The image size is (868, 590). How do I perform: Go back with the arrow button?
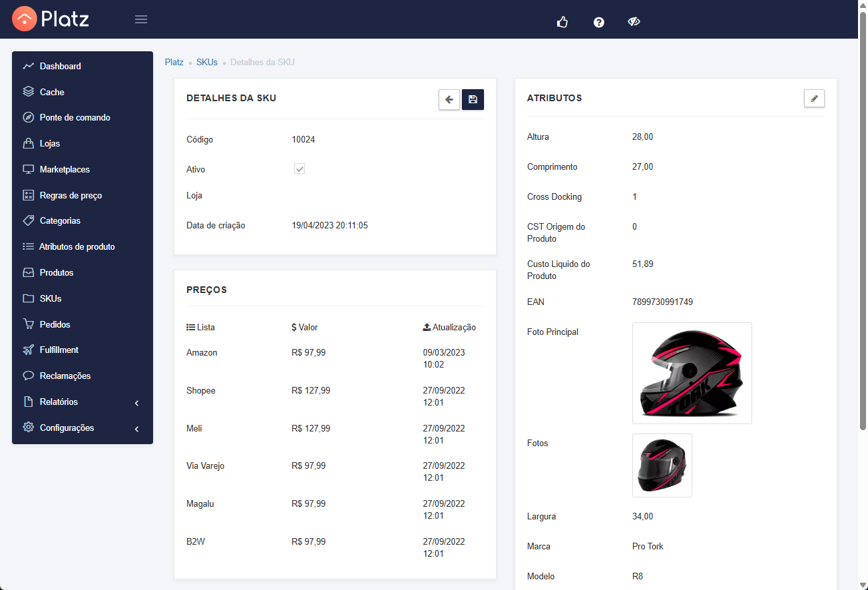click(449, 99)
